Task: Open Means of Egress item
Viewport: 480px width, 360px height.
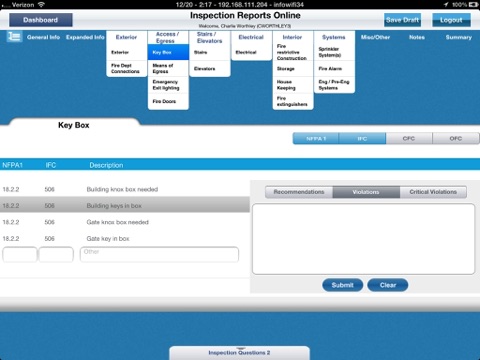Action: [168, 68]
